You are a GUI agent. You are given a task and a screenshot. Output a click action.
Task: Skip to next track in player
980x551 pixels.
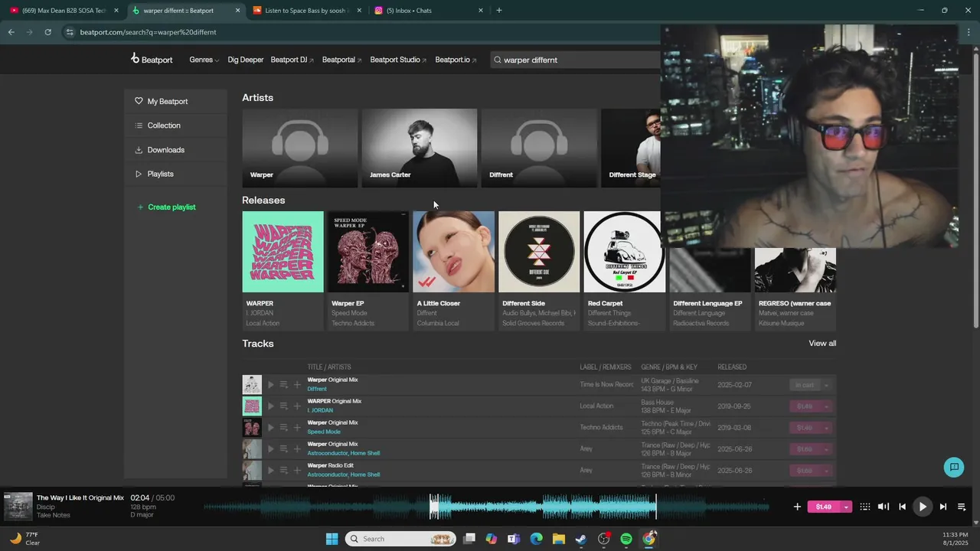click(x=943, y=507)
